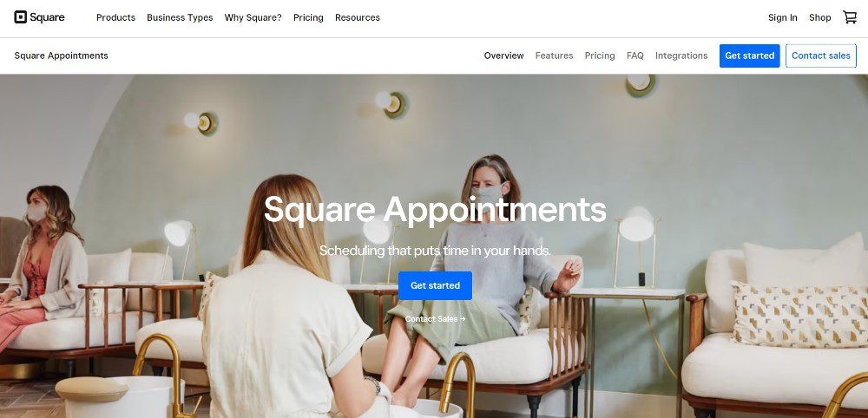Open the FAQ tab
This screenshot has height=418, width=868.
635,56
